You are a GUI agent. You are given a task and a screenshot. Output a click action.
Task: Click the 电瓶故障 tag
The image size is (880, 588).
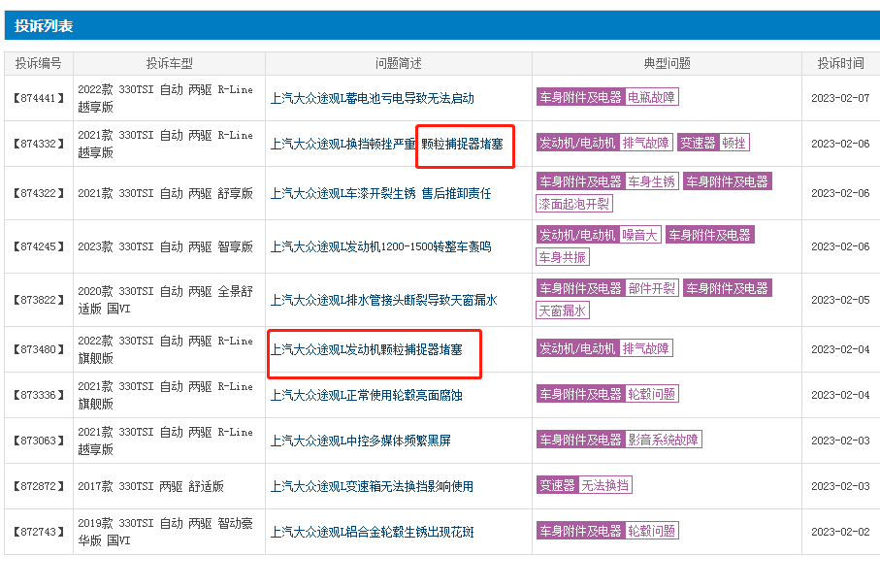point(651,97)
